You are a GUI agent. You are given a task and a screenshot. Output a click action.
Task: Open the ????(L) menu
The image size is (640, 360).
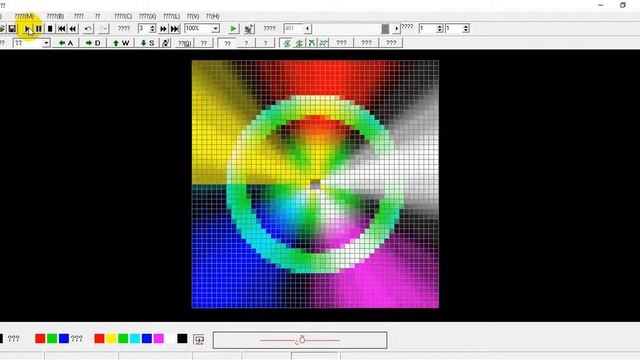click(x=171, y=16)
